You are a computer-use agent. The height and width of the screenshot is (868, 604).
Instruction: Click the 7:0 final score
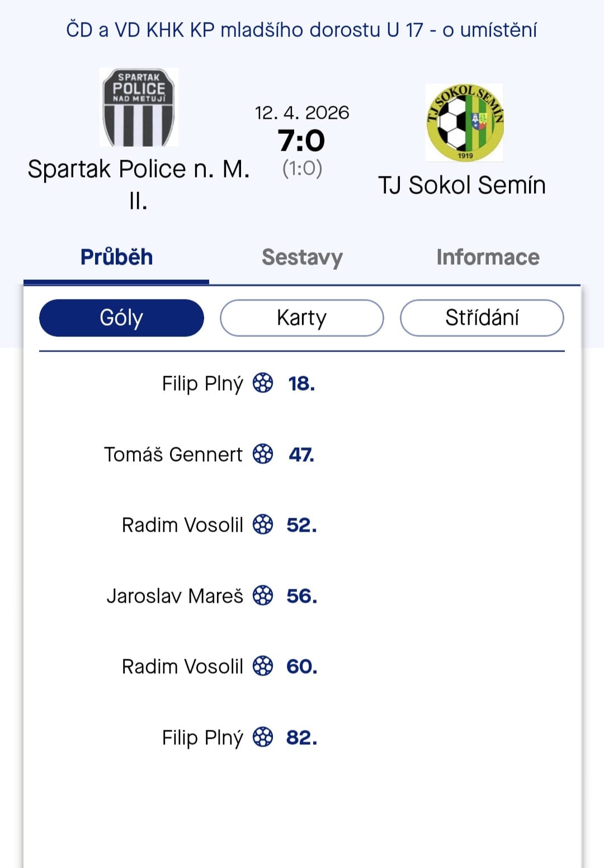click(x=301, y=140)
